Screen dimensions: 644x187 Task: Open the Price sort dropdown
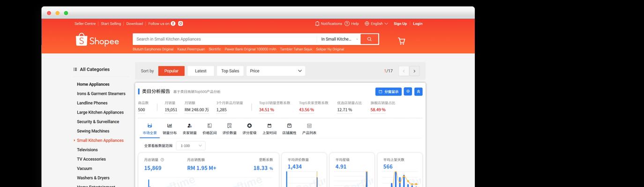276,71
